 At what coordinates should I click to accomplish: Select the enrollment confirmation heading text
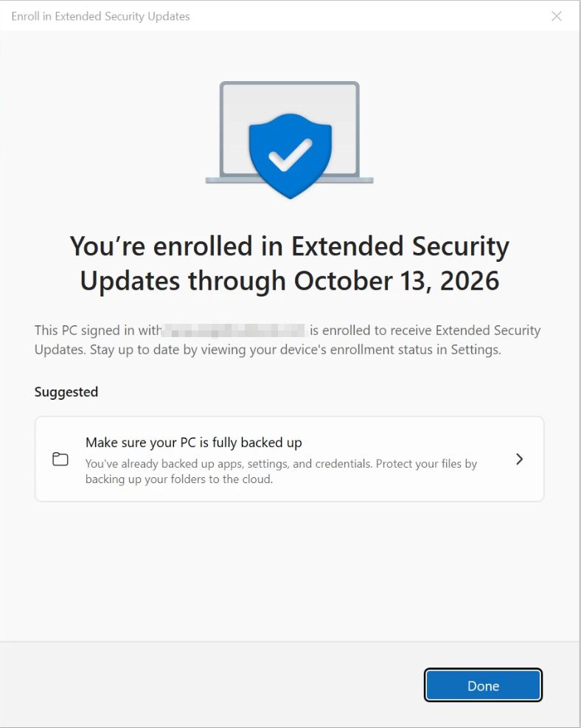tap(288, 263)
